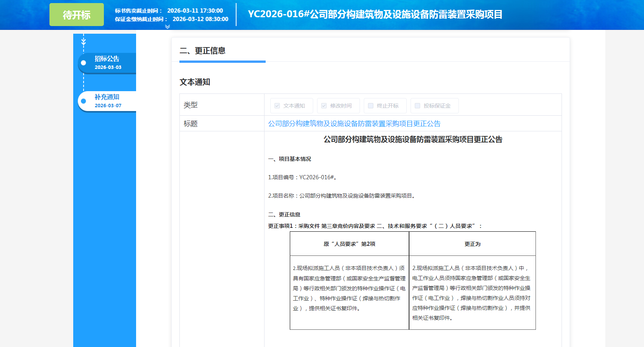Viewport: 644px width, 347px height.
Task: Click the 待开标 green status button
Action: tap(77, 15)
